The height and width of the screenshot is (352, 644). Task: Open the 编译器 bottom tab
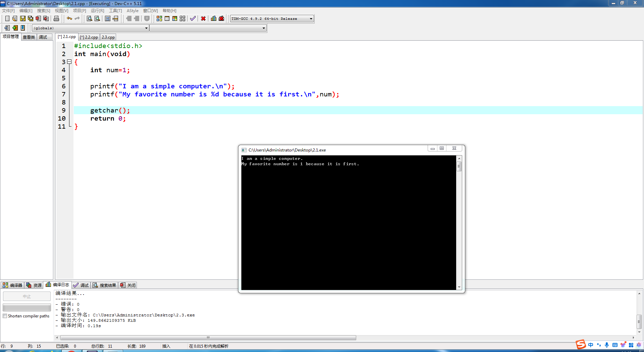point(12,285)
